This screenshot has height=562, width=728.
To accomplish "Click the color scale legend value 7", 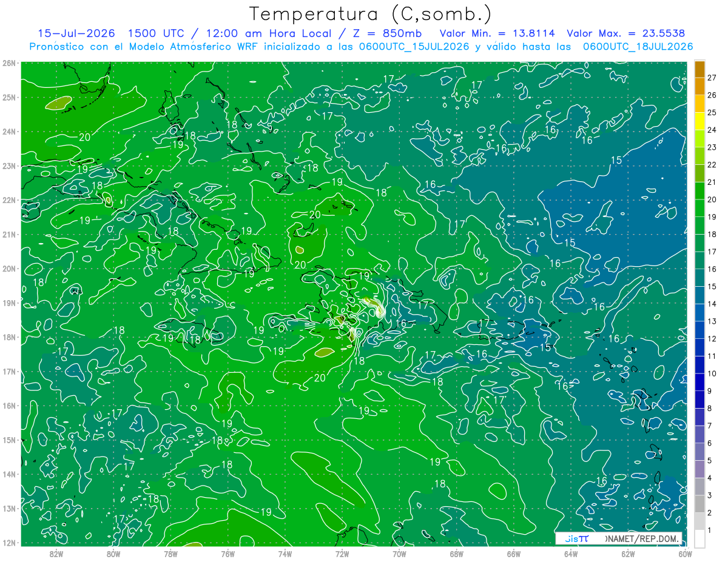I will (x=710, y=426).
